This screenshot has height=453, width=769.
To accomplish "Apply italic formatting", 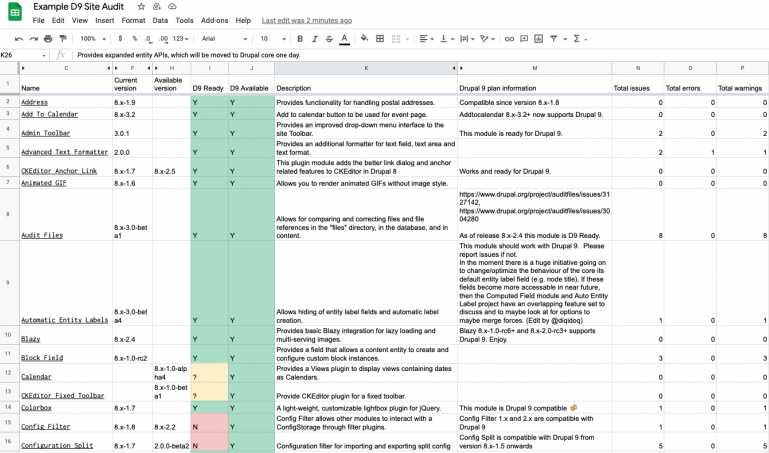I will (315, 39).
